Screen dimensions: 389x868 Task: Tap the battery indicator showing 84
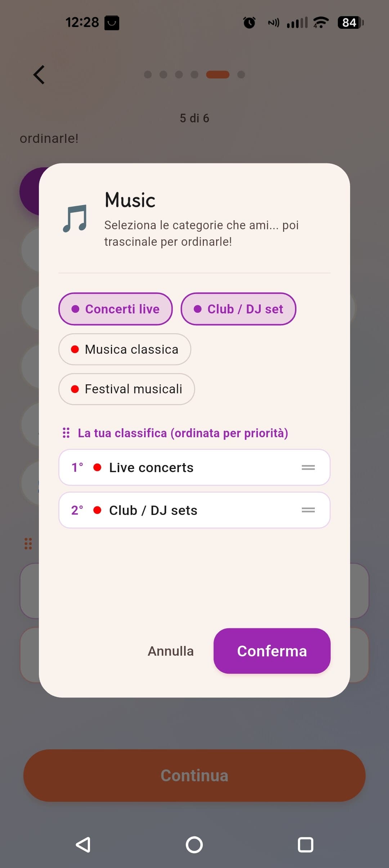coord(350,23)
